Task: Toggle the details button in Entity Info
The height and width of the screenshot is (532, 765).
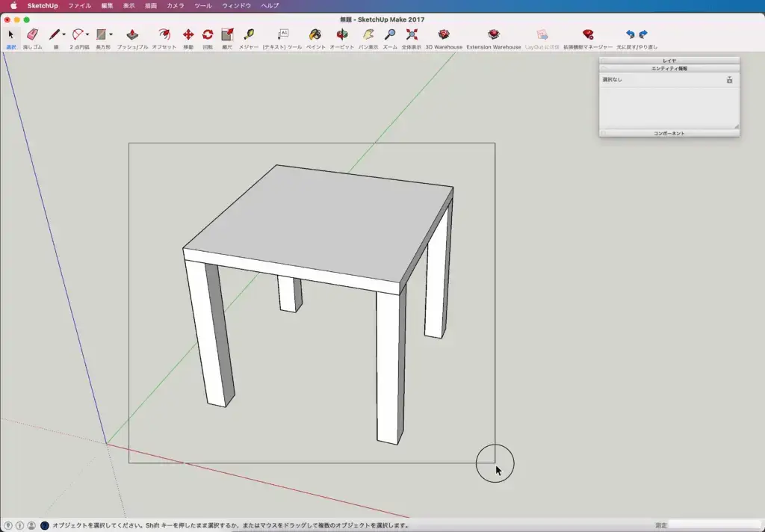Action: [729, 79]
